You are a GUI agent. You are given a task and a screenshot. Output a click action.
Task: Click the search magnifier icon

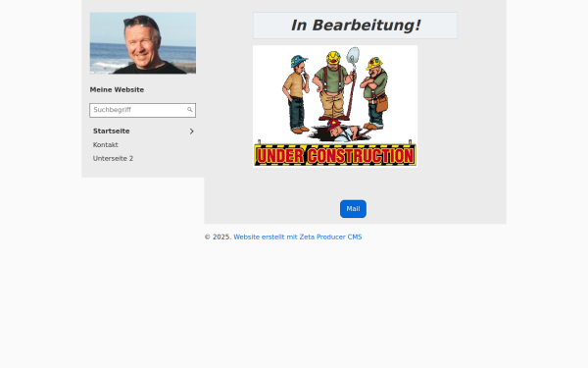[190, 110]
